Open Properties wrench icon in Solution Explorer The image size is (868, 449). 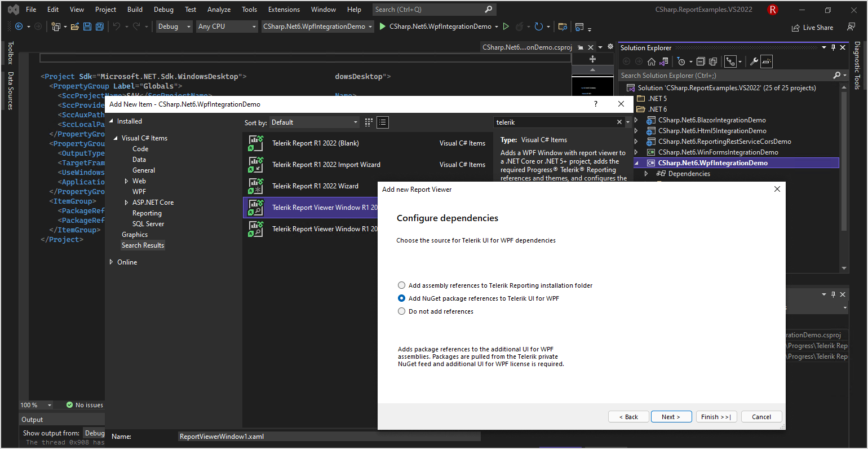(x=754, y=61)
